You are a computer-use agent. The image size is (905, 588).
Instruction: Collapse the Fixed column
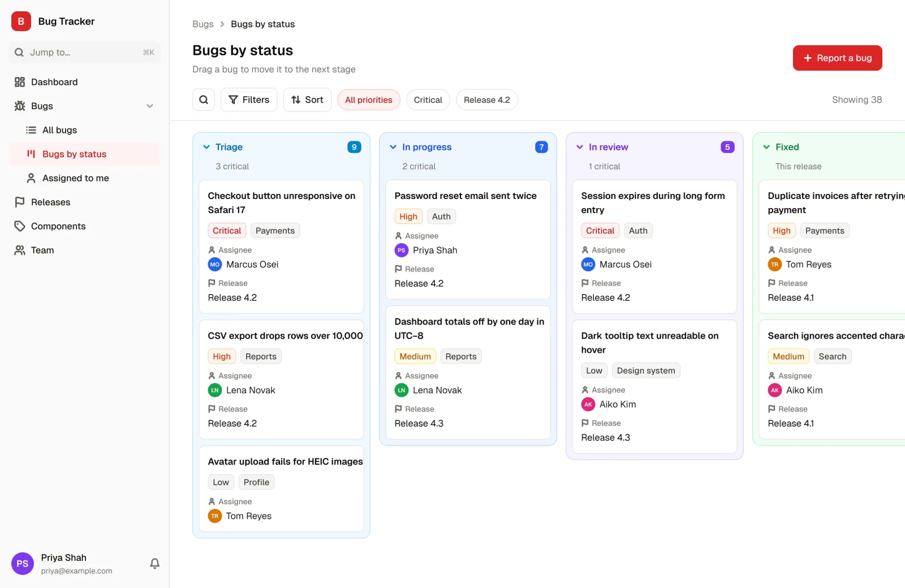point(766,147)
